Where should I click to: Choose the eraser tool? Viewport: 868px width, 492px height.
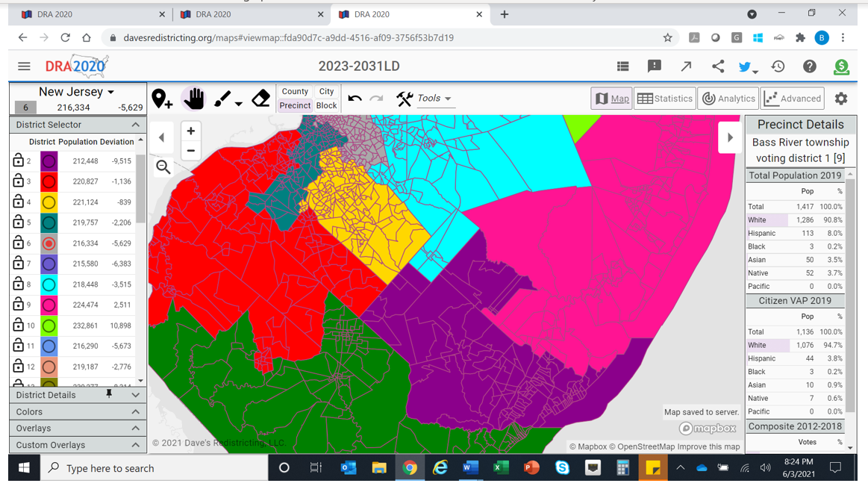click(260, 99)
